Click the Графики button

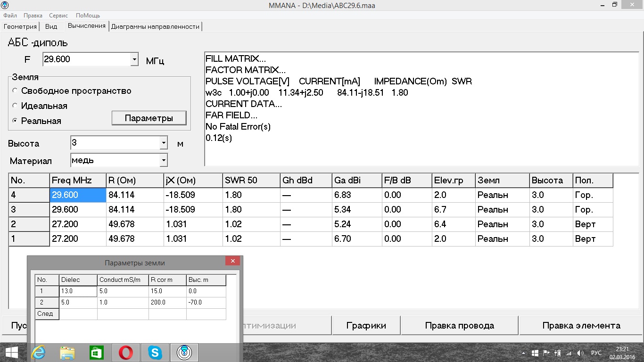(x=366, y=326)
